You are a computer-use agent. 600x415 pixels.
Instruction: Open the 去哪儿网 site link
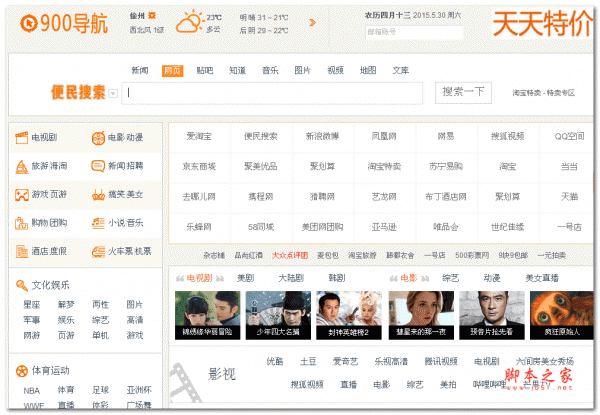pyautogui.click(x=199, y=197)
